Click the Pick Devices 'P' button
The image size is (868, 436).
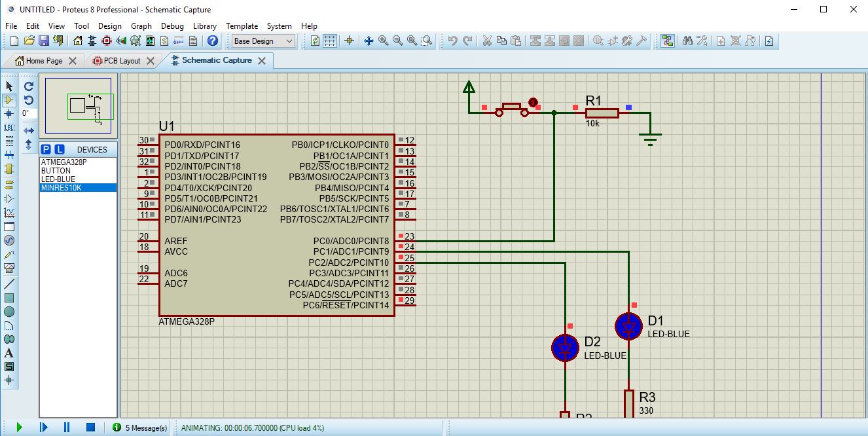46,149
